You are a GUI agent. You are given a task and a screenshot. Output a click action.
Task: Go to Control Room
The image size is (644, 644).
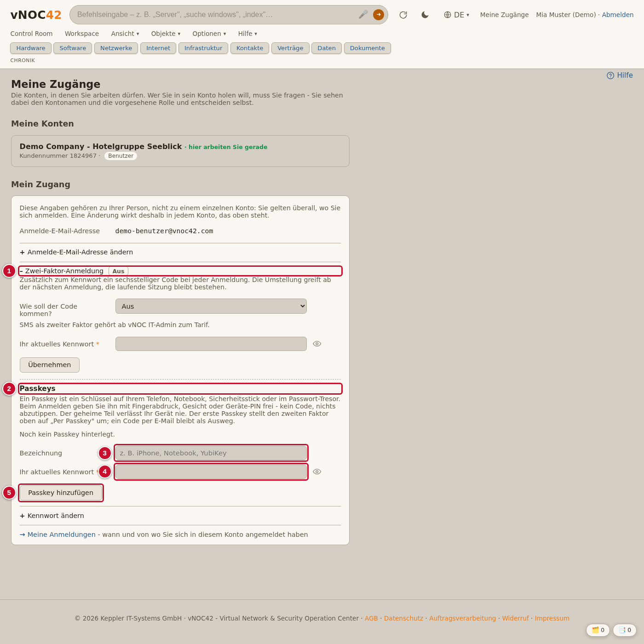click(31, 34)
